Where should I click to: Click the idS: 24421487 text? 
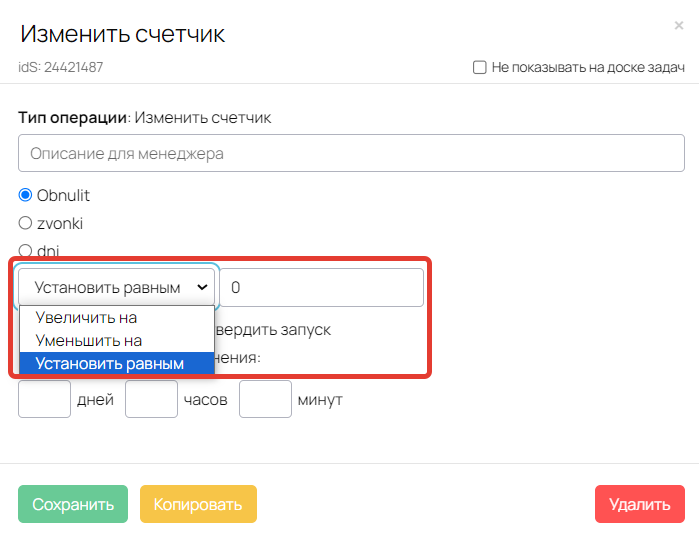pyautogui.click(x=61, y=67)
